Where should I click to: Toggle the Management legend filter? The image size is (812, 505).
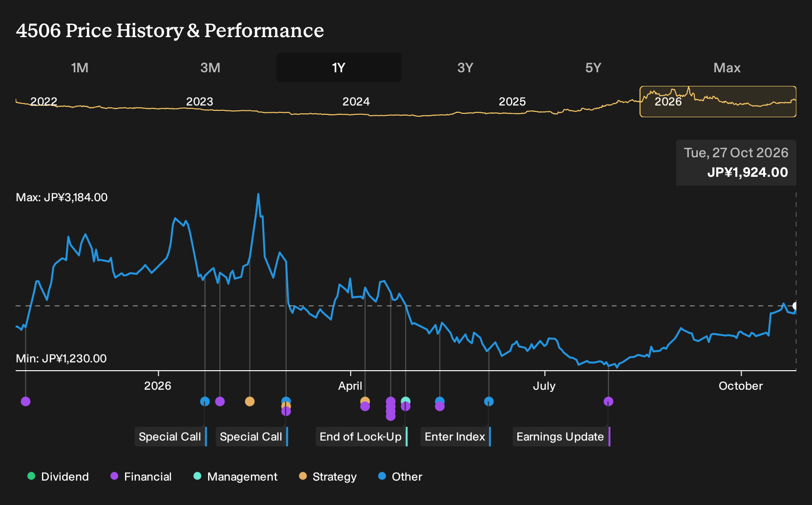click(x=235, y=477)
